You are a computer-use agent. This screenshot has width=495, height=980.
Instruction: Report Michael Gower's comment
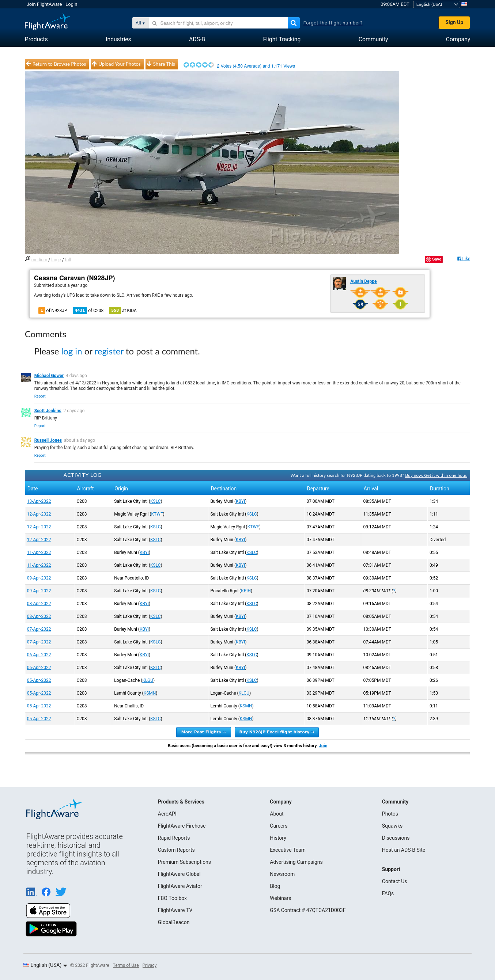(40, 396)
